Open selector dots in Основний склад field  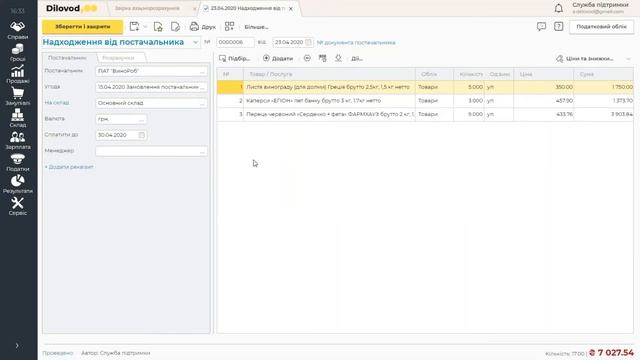click(202, 103)
